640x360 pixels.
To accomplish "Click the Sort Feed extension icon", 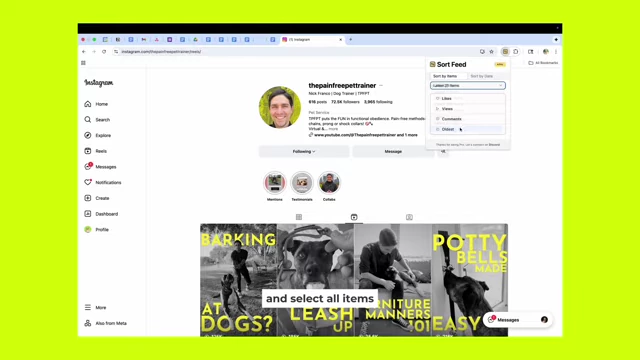I will pos(505,52).
